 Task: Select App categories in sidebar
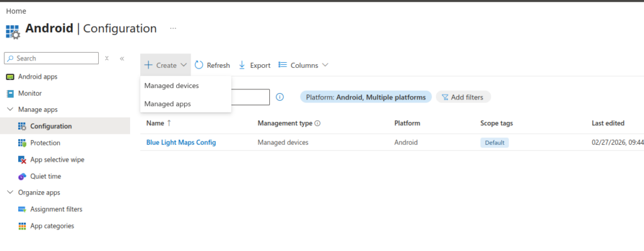(x=52, y=226)
